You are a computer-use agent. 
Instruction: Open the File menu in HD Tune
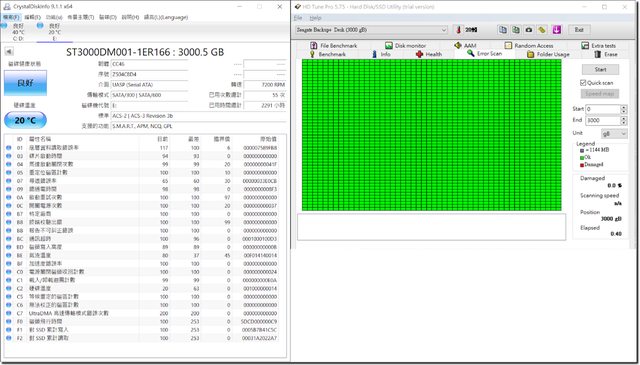coord(298,18)
